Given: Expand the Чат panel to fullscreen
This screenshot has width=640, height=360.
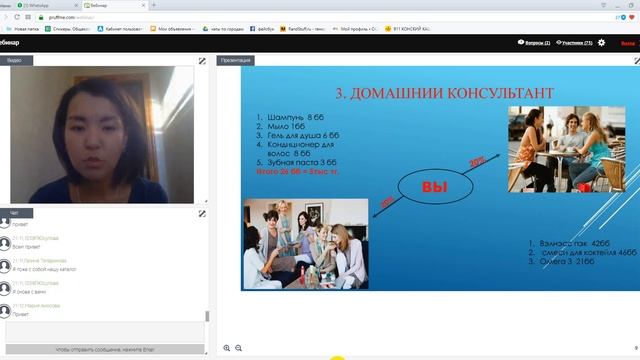Looking at the screenshot, I should 202,213.
